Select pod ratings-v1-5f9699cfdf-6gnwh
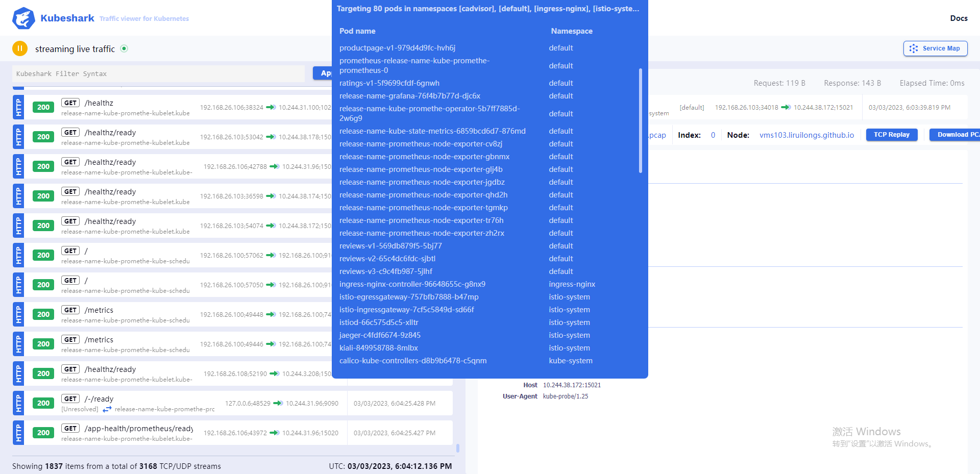This screenshot has height=474, width=980. click(x=389, y=83)
